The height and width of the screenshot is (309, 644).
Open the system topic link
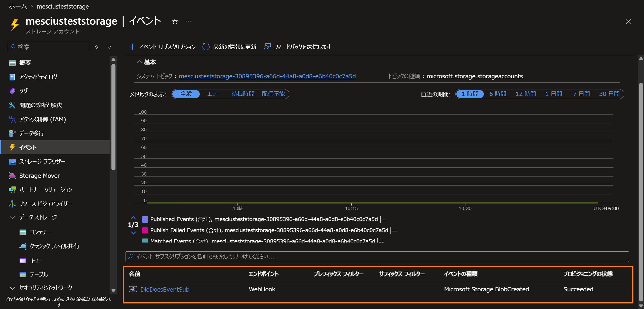click(267, 76)
